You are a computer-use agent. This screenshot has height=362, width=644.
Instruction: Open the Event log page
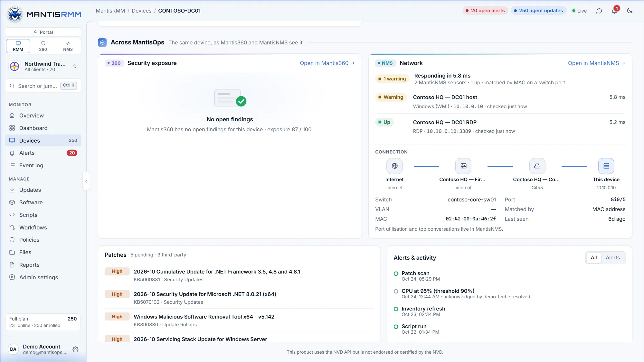(43, 165)
